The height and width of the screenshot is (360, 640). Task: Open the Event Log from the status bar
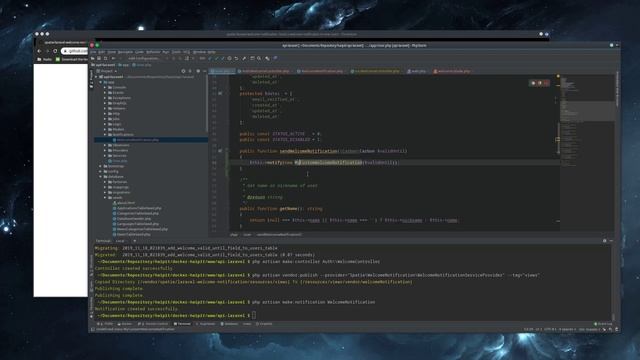coord(603,324)
